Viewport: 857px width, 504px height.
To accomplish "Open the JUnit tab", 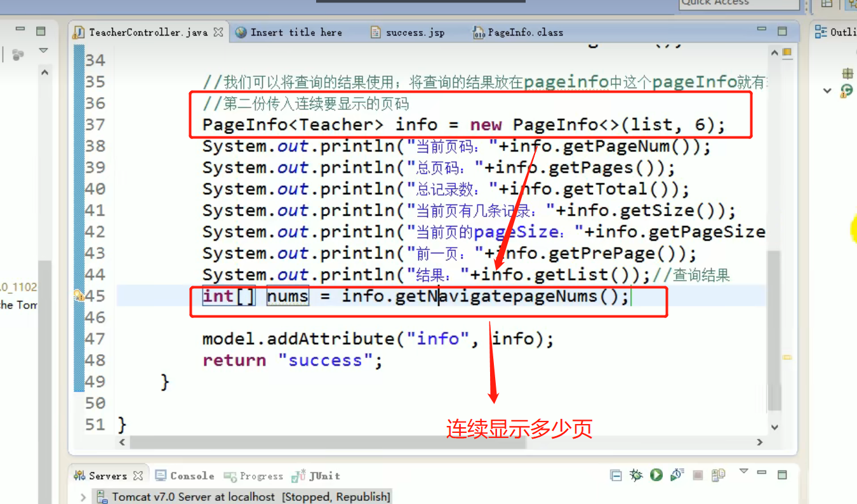I will pyautogui.click(x=317, y=475).
